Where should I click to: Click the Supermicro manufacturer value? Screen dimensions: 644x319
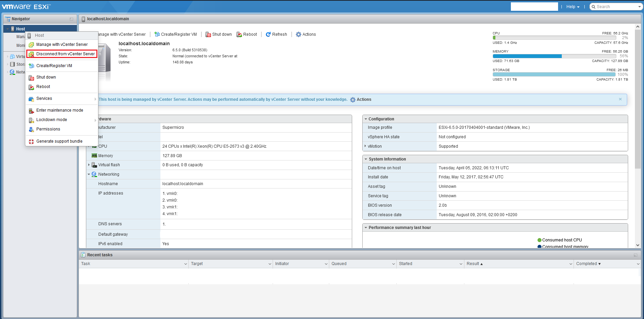(173, 127)
